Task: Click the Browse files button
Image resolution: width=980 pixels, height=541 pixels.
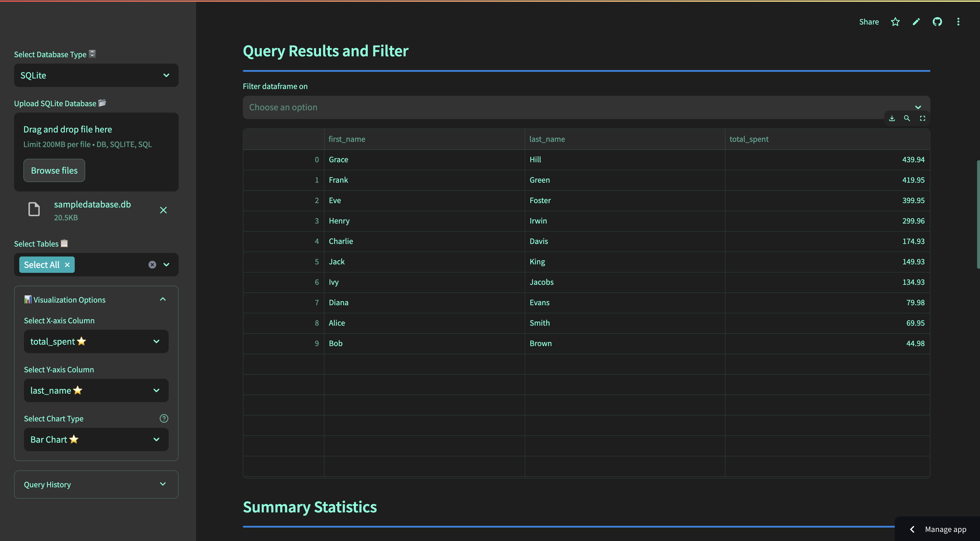Action: coord(54,170)
